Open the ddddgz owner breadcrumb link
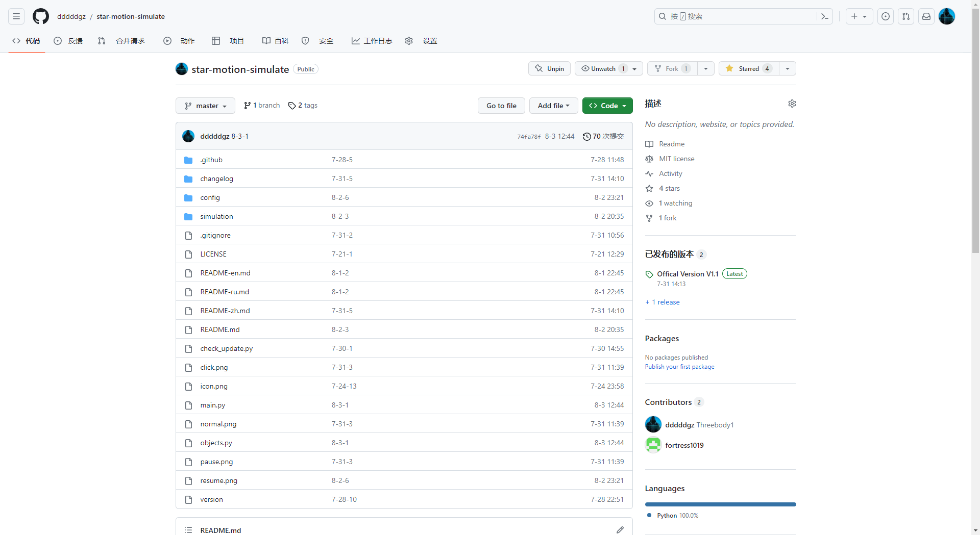The height and width of the screenshot is (535, 980). pyautogui.click(x=71, y=16)
